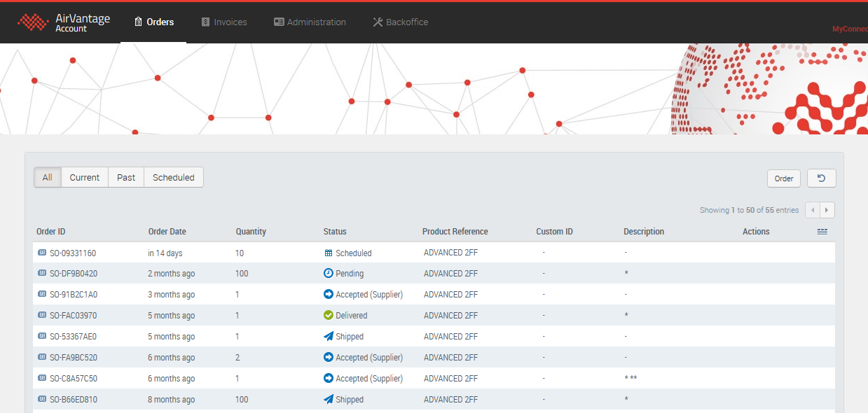Open the column selector icon
Image resolution: width=868 pixels, height=413 pixels.
tap(822, 232)
